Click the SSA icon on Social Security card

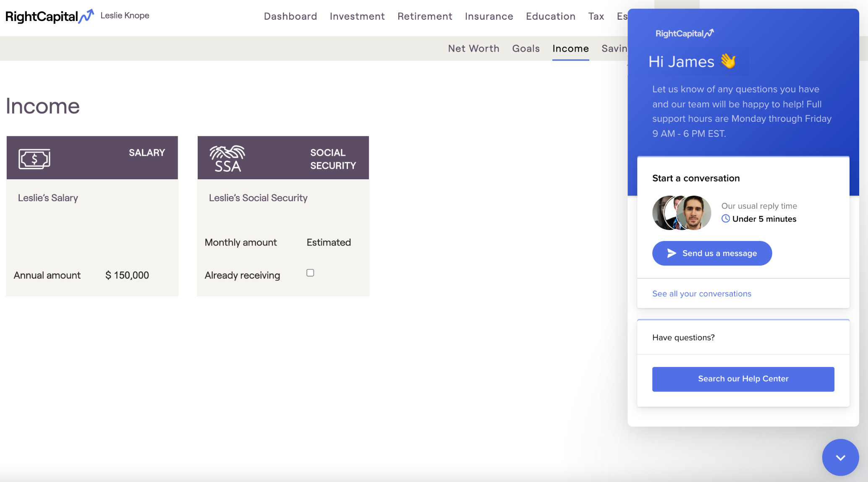pos(227,158)
